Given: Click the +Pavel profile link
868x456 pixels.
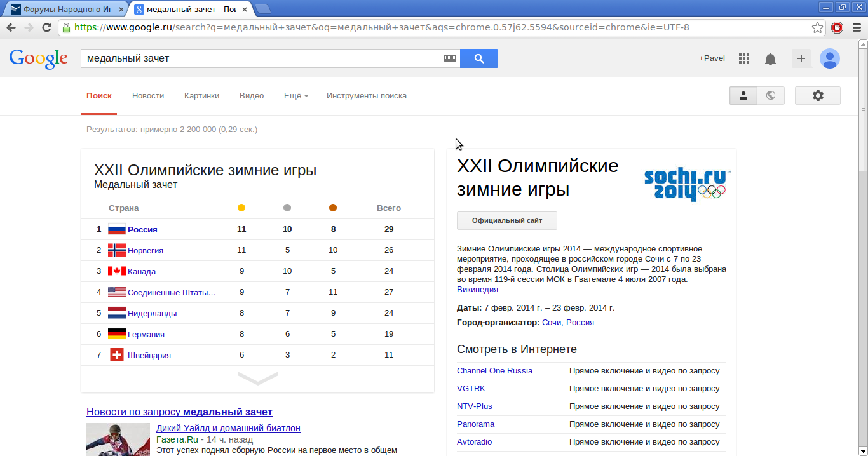Looking at the screenshot, I should (x=712, y=58).
